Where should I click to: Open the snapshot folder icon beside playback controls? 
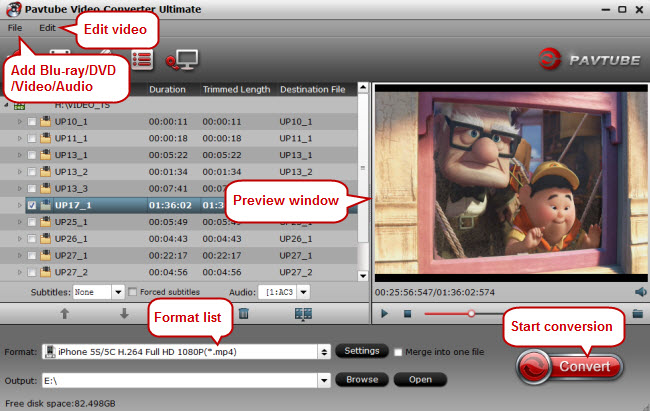point(638,313)
